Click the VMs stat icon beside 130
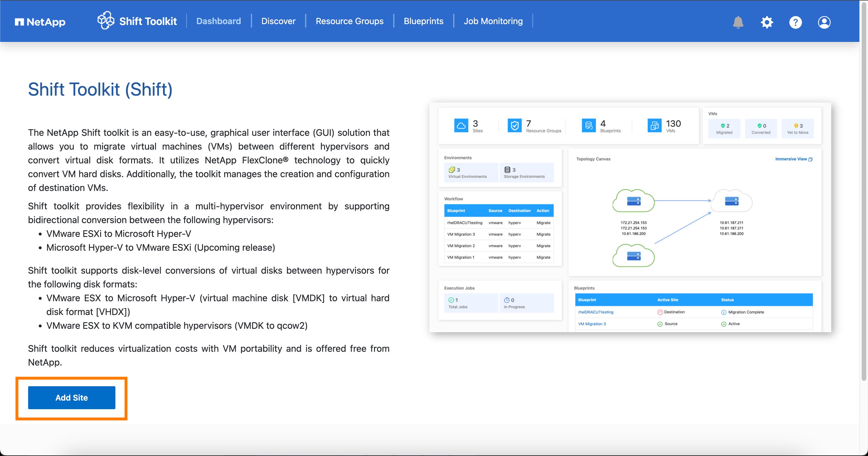The height and width of the screenshot is (456, 868). (654, 126)
